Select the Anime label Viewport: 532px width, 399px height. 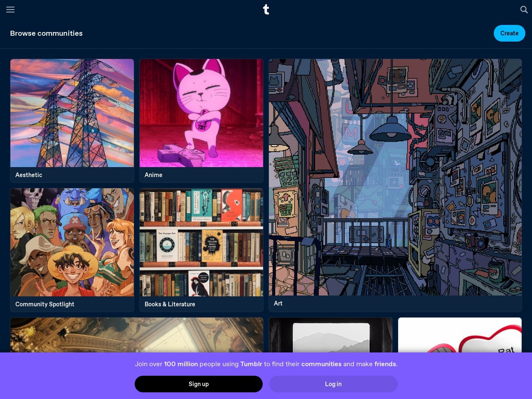153,175
